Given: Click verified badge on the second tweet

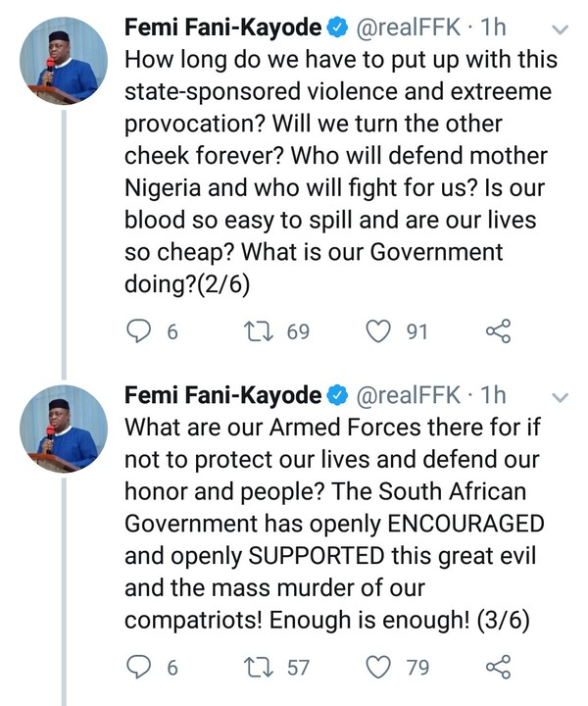Looking at the screenshot, I should 335,396.
